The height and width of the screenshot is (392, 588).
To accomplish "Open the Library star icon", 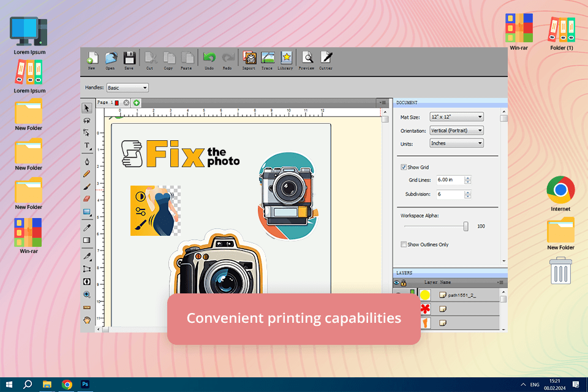I will [x=286, y=60].
